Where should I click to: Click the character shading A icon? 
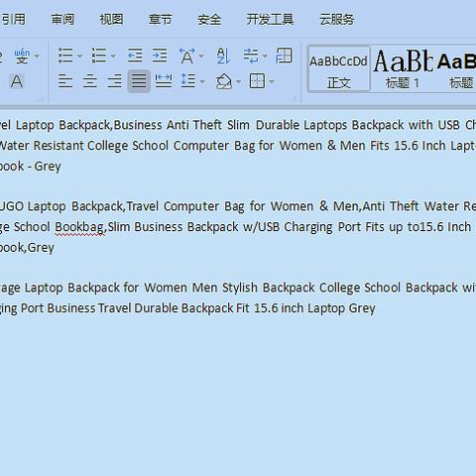[x=17, y=81]
